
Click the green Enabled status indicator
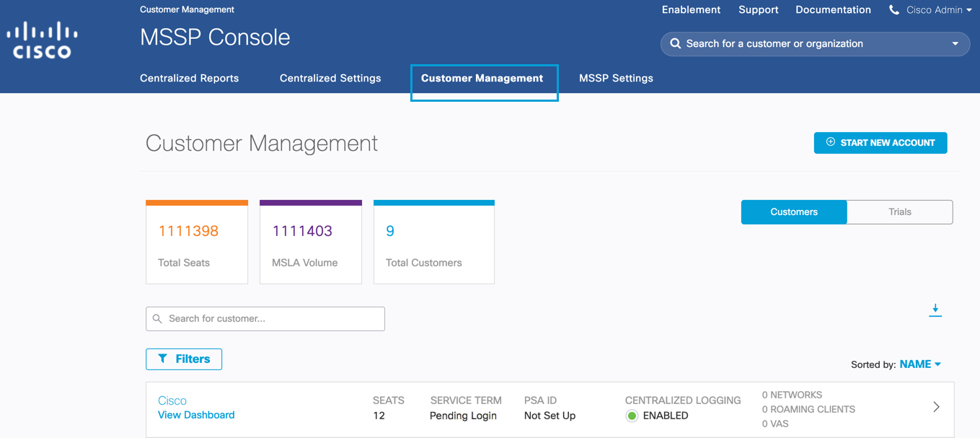click(632, 416)
